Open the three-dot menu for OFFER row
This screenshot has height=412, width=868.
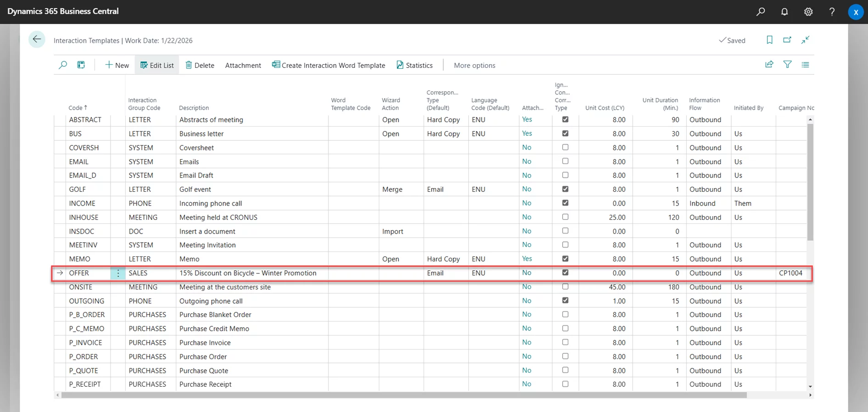[x=118, y=273]
